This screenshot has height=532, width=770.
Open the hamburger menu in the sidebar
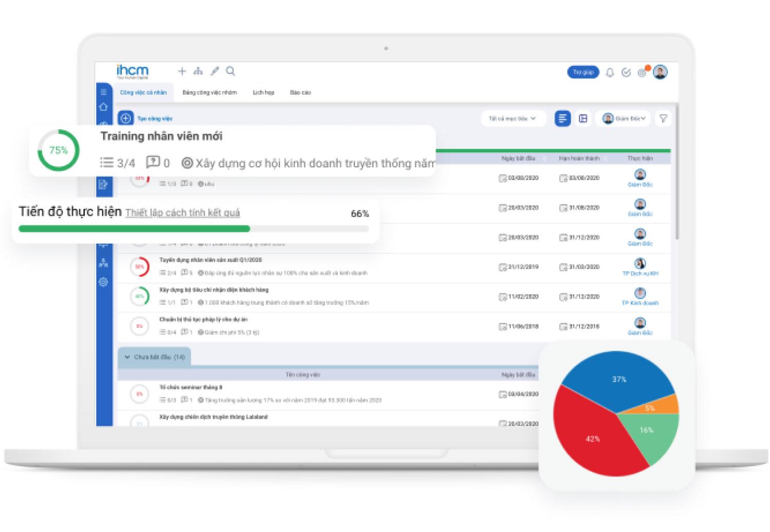(x=104, y=92)
